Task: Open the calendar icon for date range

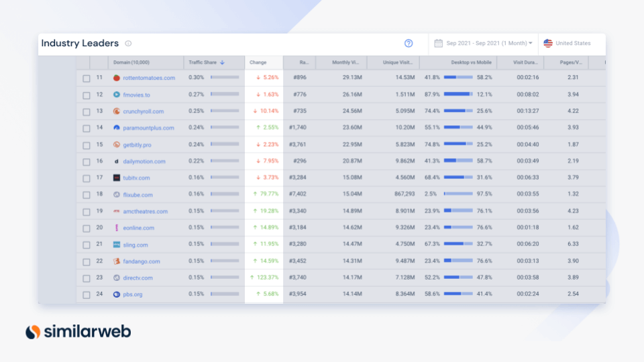Action: 438,43
